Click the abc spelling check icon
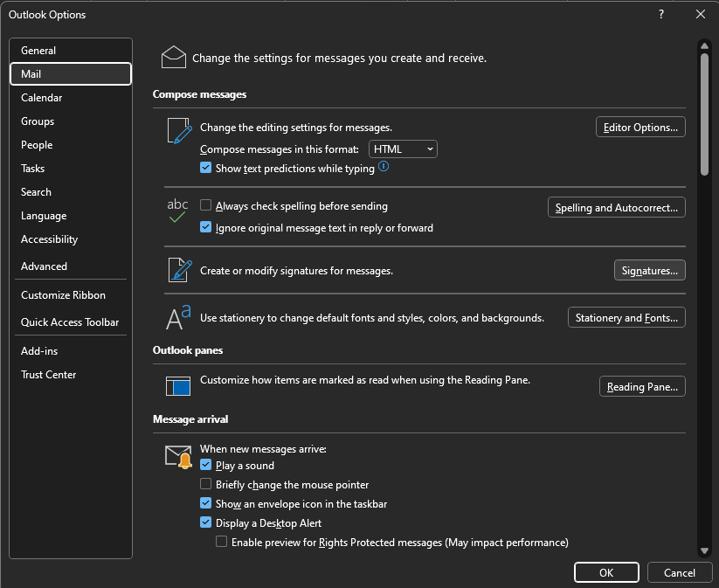The width and height of the screenshot is (719, 588). tap(177, 211)
